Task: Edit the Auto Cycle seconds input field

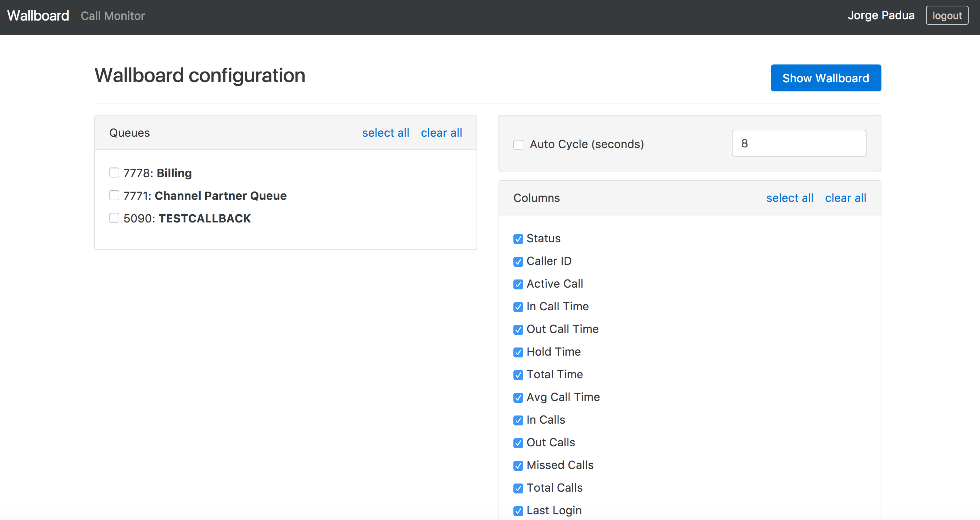Action: click(x=799, y=143)
